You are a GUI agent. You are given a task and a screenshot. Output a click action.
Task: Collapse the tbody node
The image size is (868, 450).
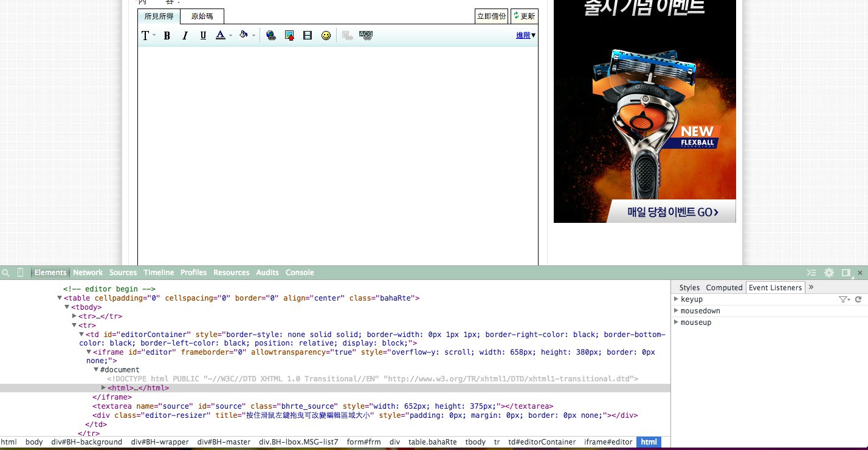[x=67, y=307]
